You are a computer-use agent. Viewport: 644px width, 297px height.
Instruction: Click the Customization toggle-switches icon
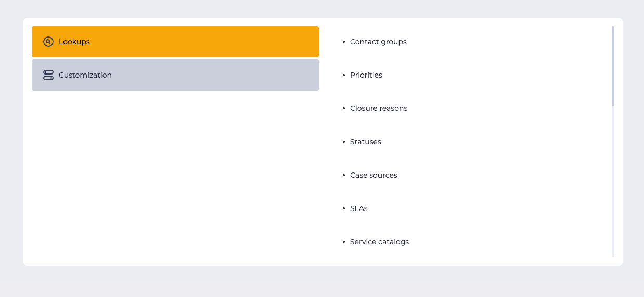(48, 75)
